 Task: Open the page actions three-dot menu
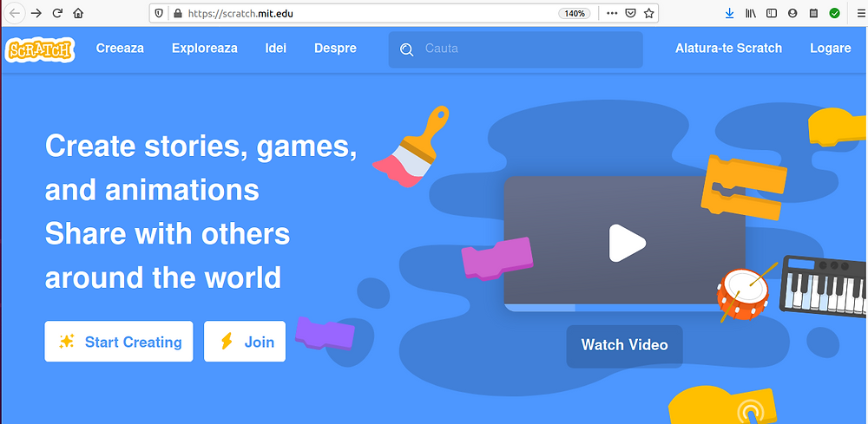tap(612, 13)
